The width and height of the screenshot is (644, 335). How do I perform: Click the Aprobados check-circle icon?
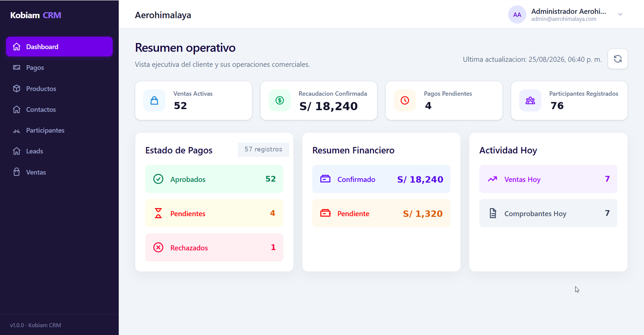159,179
